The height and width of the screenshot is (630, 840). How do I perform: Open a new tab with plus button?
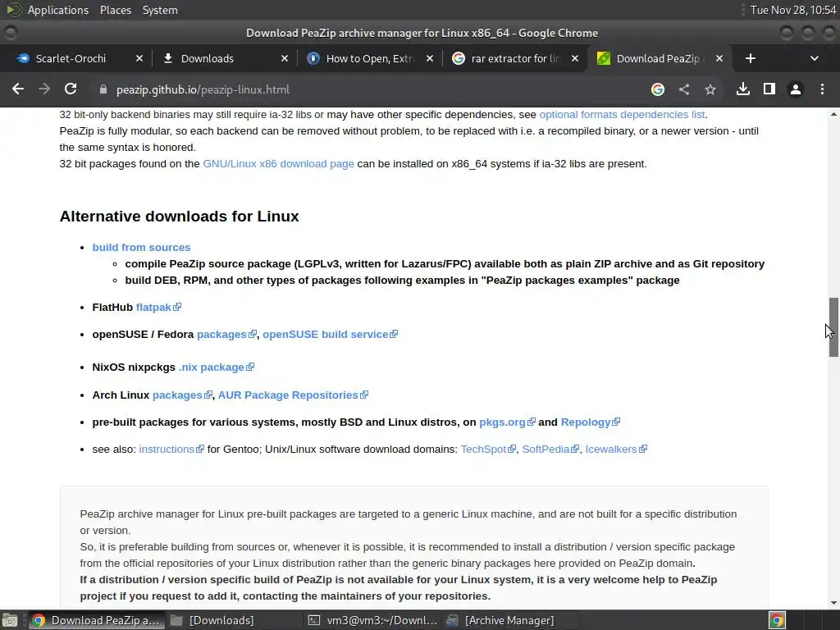[x=751, y=58]
